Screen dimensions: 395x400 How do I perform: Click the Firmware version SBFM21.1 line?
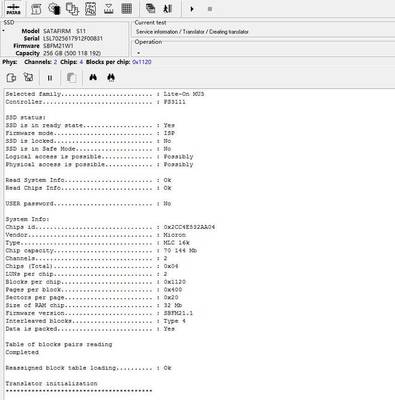[99, 313]
